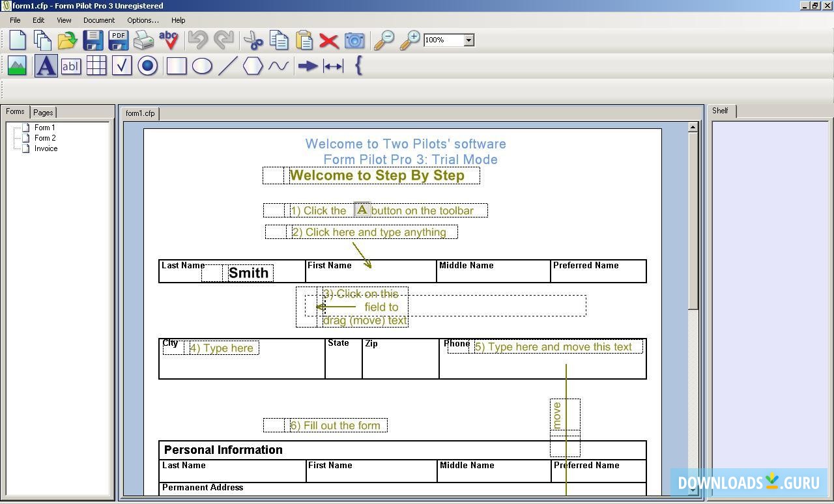Click the 'Welcome to Step By Step' heading
This screenshot has width=834, height=504.
click(377, 176)
